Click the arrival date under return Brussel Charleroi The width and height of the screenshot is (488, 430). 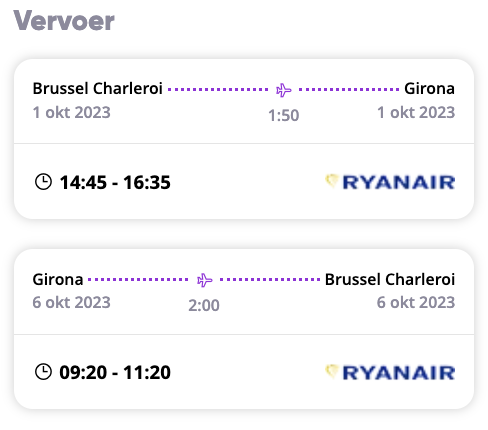[x=416, y=303]
